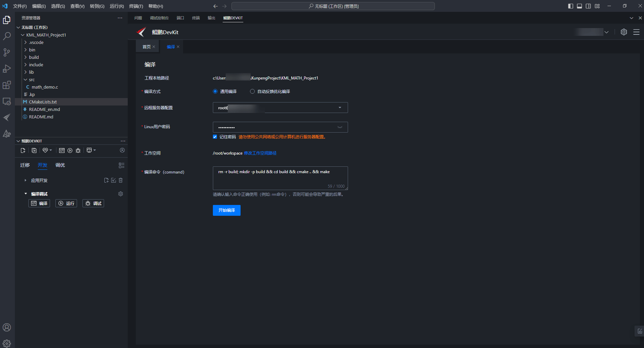Select the 通用编译 radio option

pos(215,91)
